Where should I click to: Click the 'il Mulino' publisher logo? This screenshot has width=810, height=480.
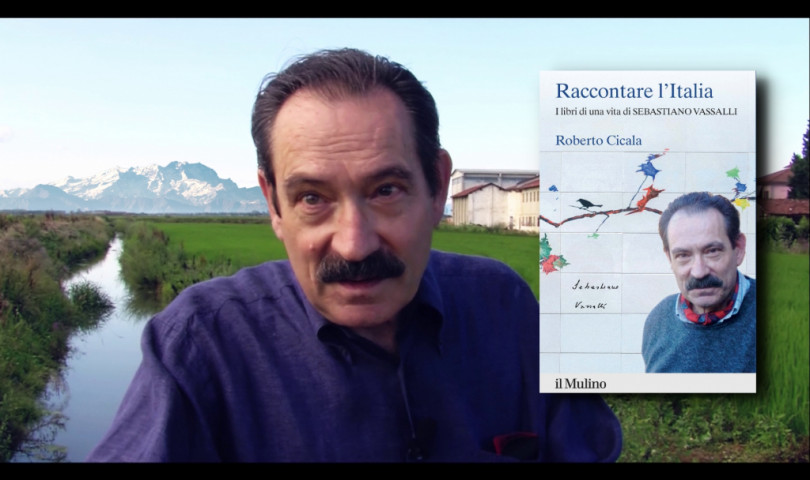pos(580,383)
